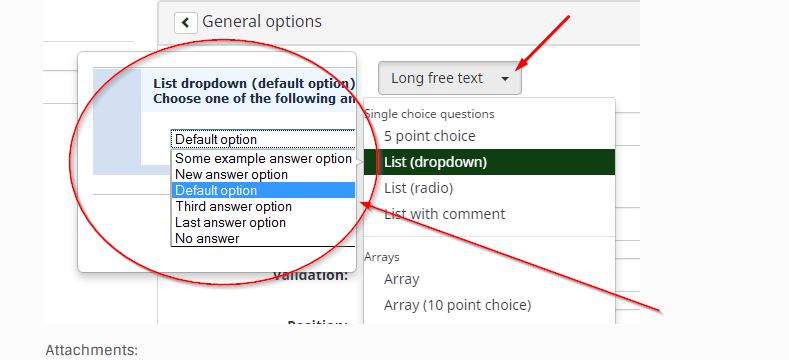Click the back chevron beside General options

pyautogui.click(x=186, y=23)
